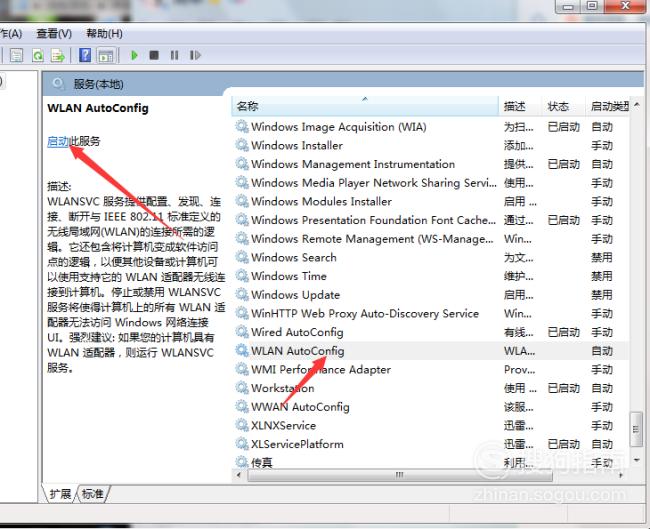Click the gear icon beside Workstation
The height and width of the screenshot is (529, 650).
tap(242, 387)
